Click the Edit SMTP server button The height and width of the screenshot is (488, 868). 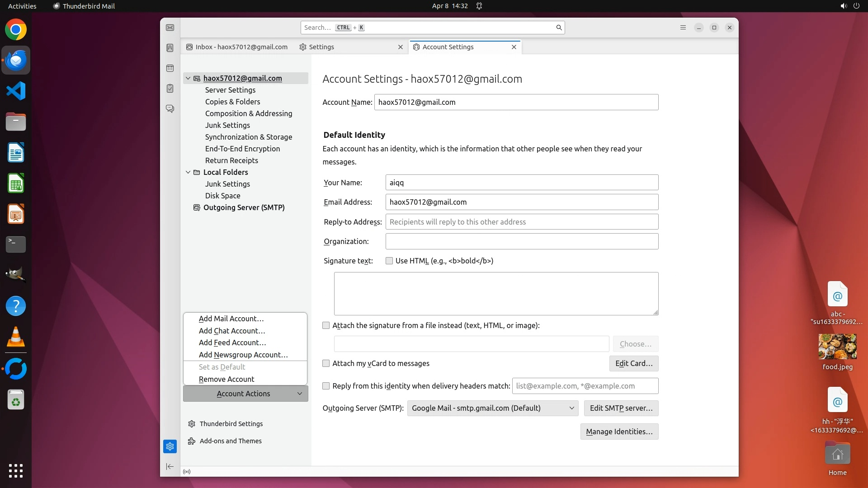(621, 408)
